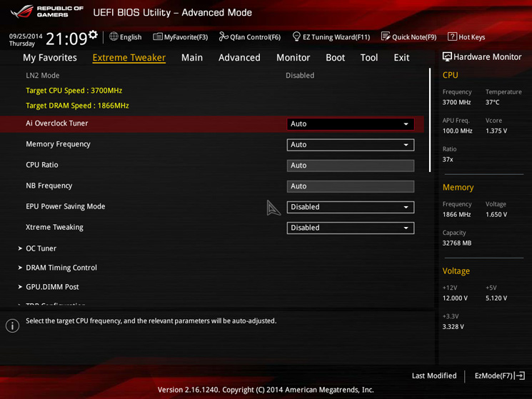Select the Xtreme Tweaking label
Viewport: 532px width, 399px height.
point(54,227)
